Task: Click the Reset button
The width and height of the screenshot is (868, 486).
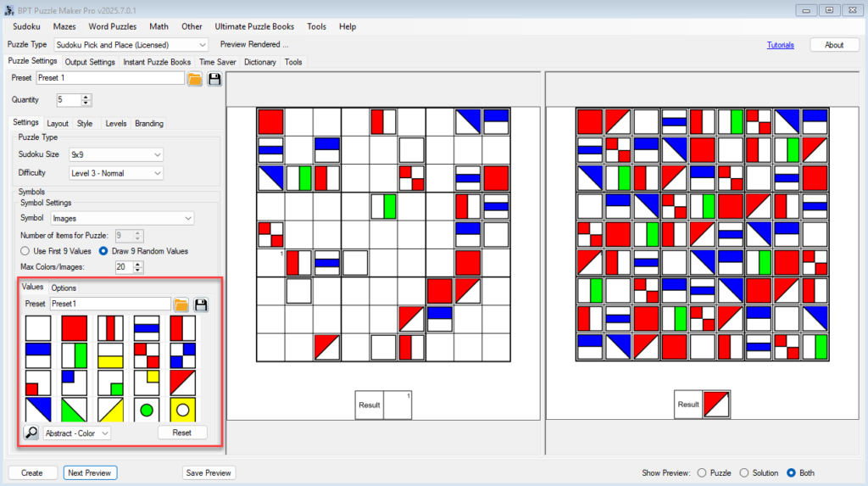Action: [x=182, y=433]
